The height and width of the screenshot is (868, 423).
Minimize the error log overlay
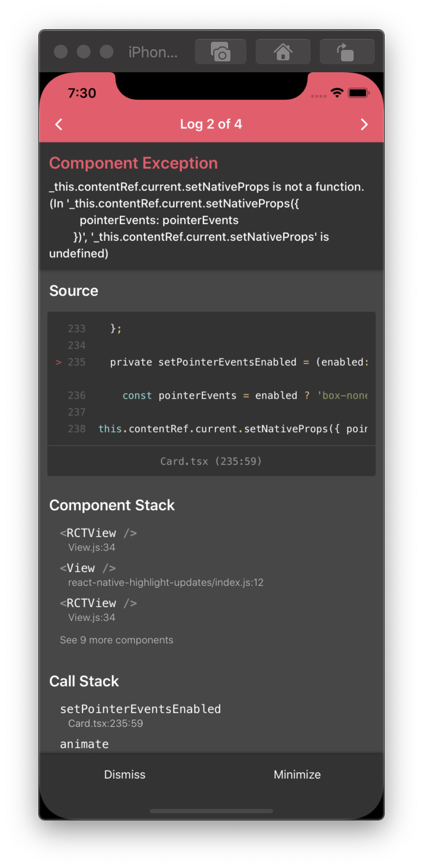[297, 774]
